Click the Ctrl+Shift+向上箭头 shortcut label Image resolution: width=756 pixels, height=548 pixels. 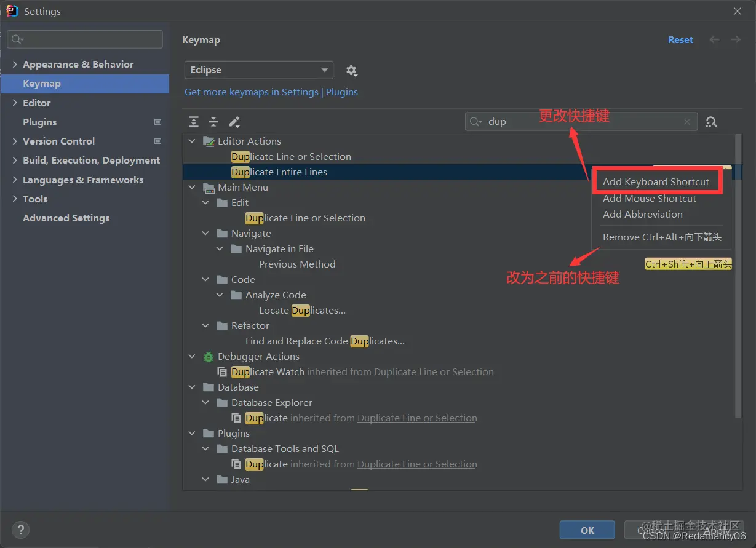688,264
